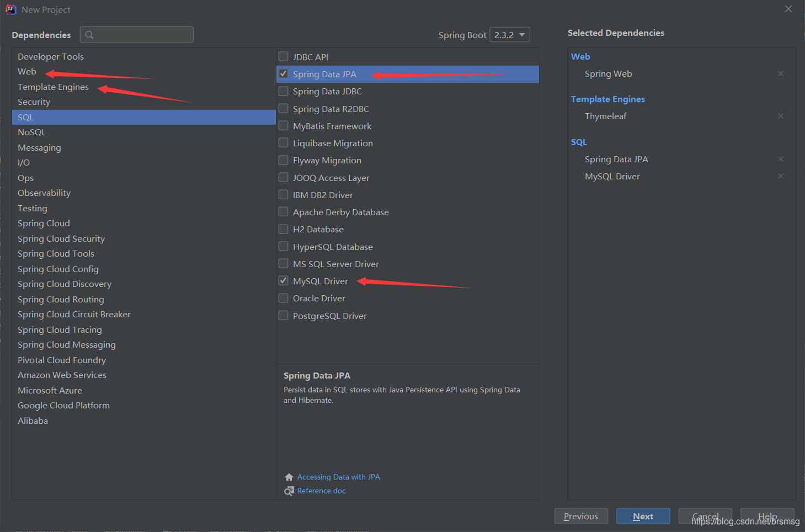Open Spring Cloud Messaging

(x=144, y=345)
